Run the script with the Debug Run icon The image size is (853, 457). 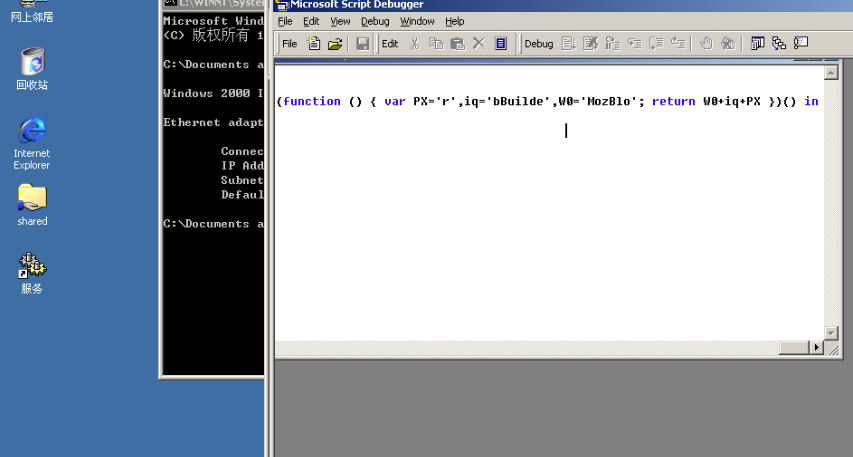568,44
